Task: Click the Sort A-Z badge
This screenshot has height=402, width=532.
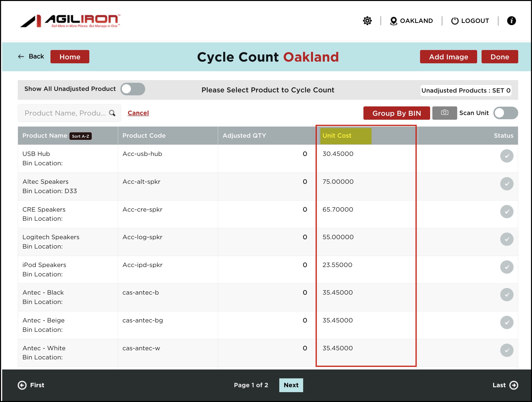Action: (x=80, y=136)
